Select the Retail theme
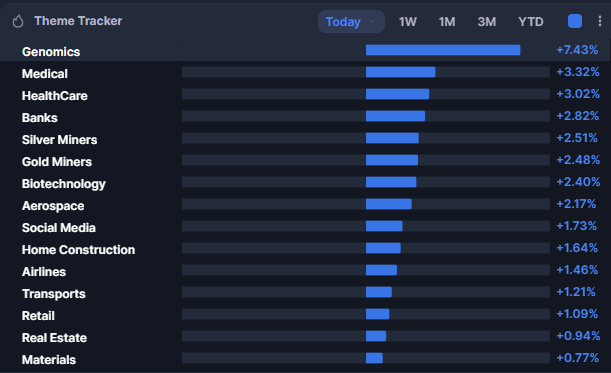The image size is (611, 373). coord(38,316)
